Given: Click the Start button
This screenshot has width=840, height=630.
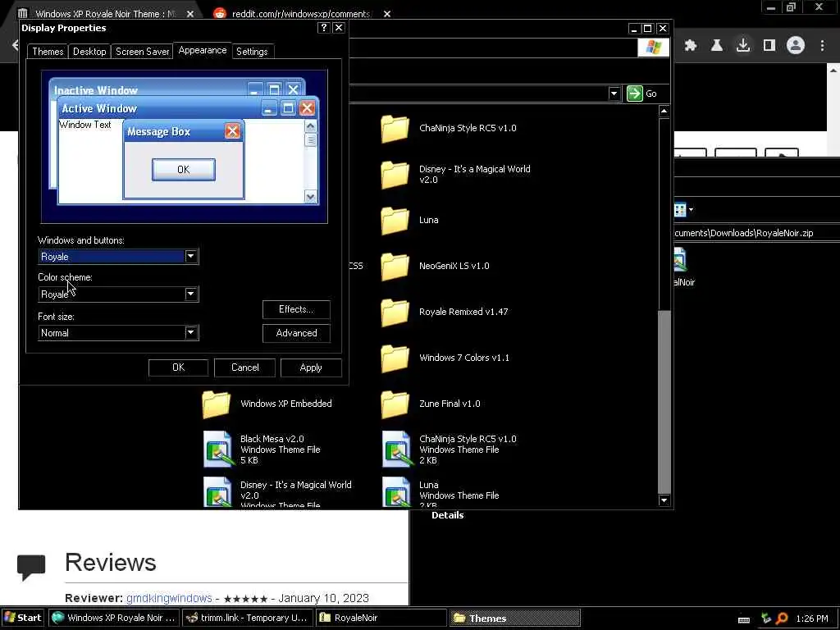Looking at the screenshot, I should pos(22,619).
